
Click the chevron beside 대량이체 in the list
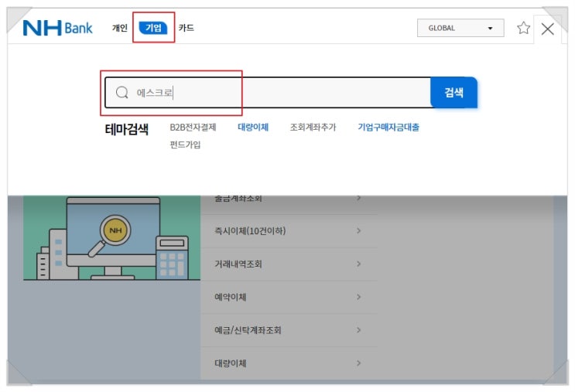point(358,363)
